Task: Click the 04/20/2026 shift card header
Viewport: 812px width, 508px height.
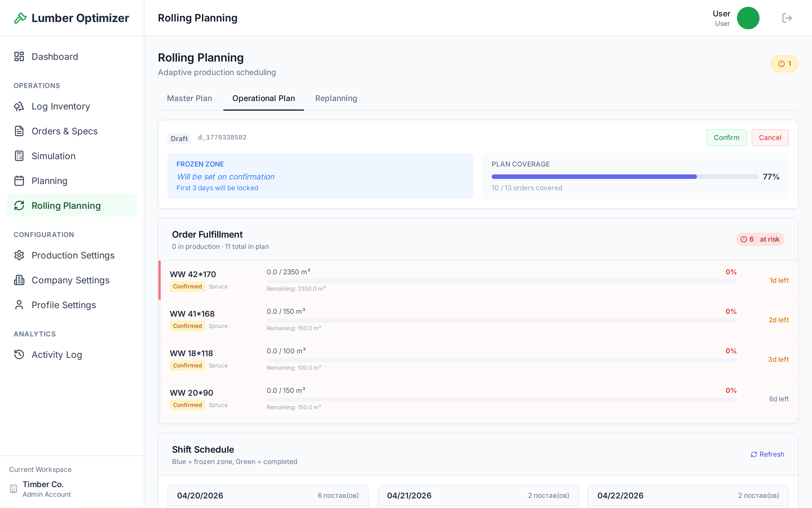Action: (268, 496)
